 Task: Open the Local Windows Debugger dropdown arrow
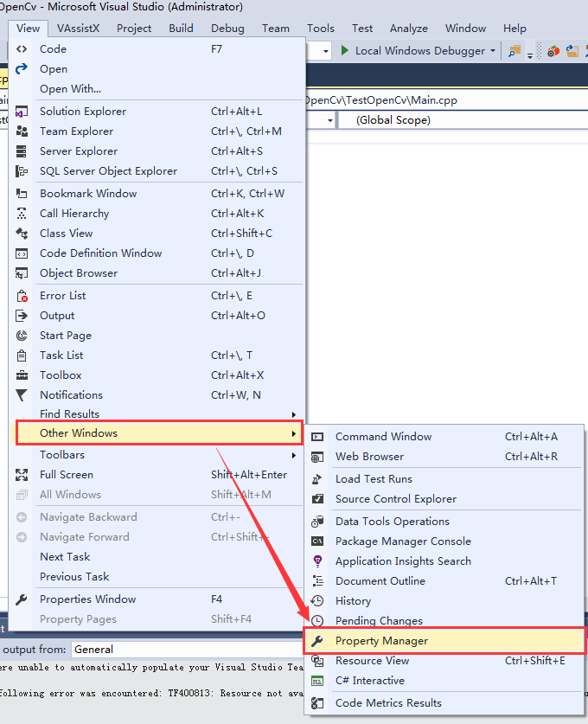(x=493, y=50)
